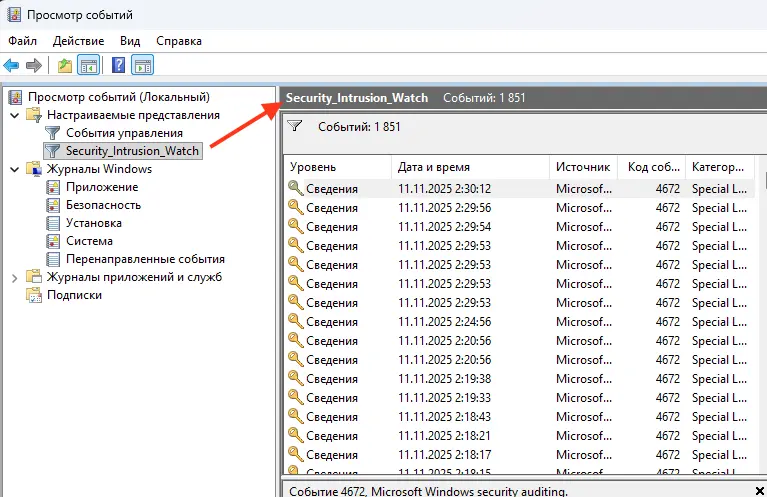
Task: Click the Up one level folder icon
Action: point(65,66)
